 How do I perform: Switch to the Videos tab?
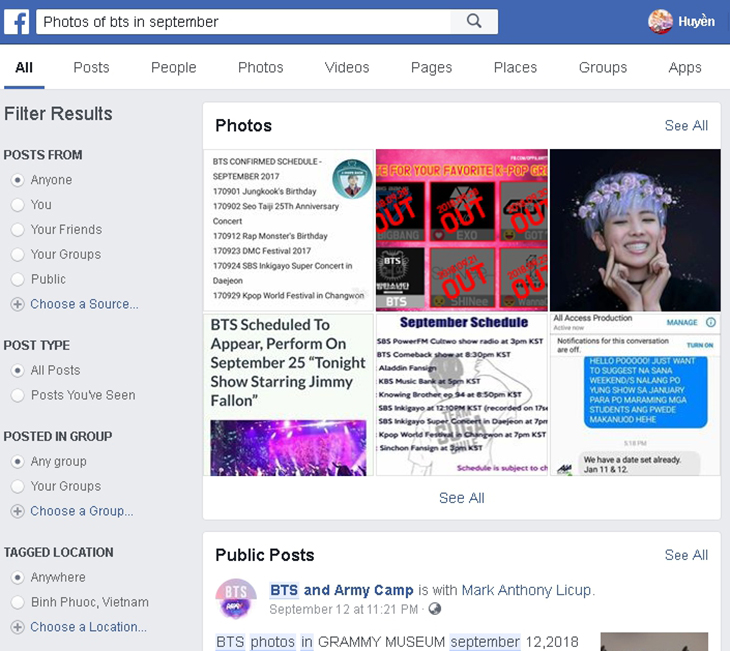click(347, 68)
